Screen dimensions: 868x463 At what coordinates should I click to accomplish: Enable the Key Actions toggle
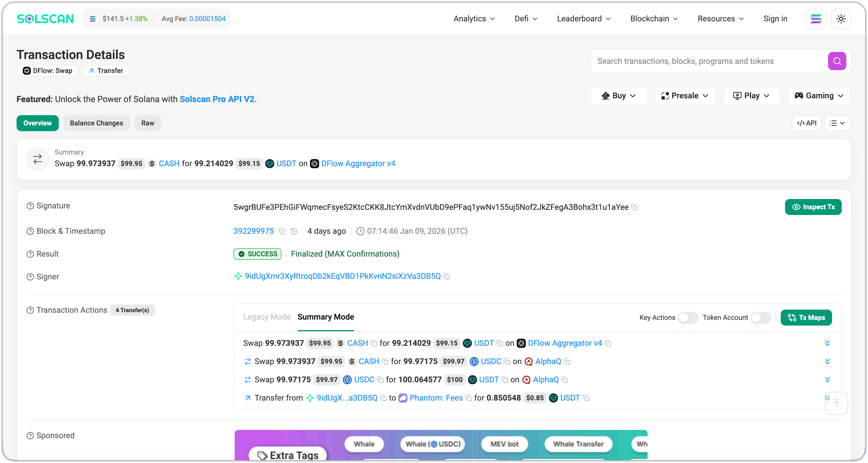pyautogui.click(x=688, y=317)
